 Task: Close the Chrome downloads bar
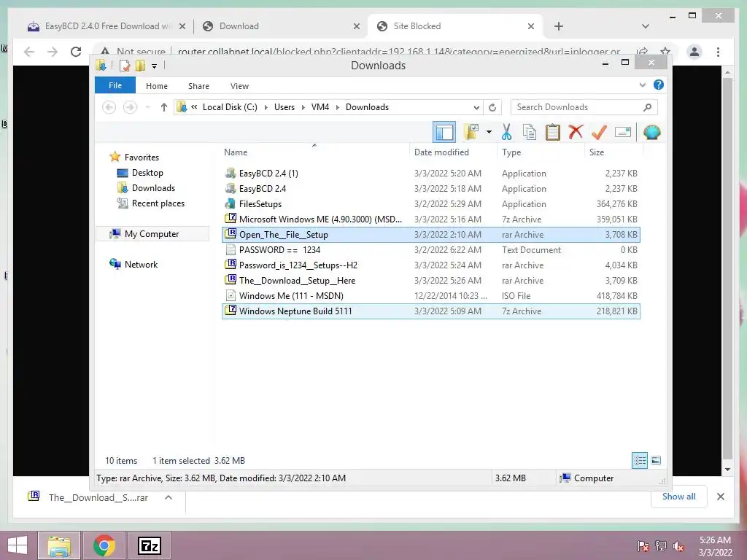(x=720, y=497)
